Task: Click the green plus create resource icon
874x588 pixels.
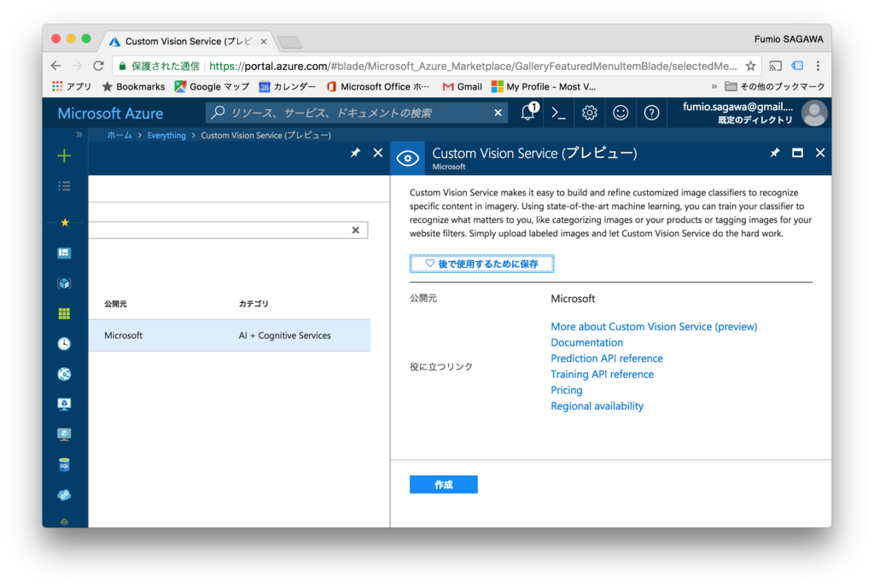Action: click(64, 155)
